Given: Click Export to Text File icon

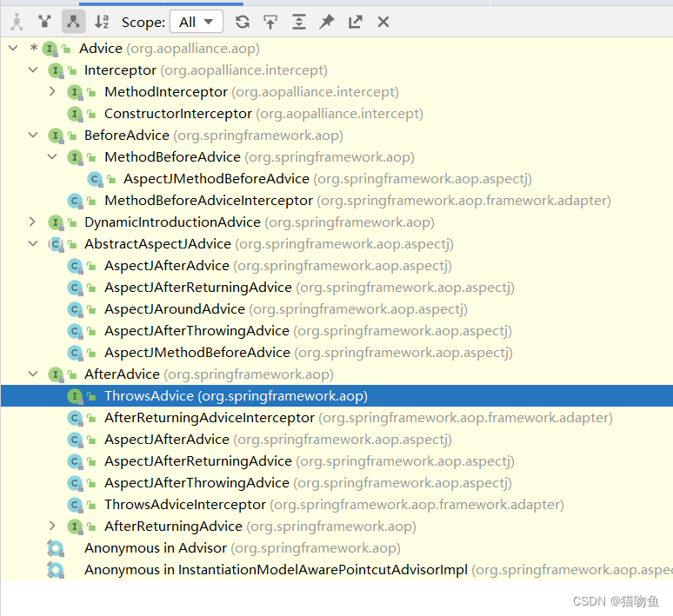Looking at the screenshot, I should (355, 22).
